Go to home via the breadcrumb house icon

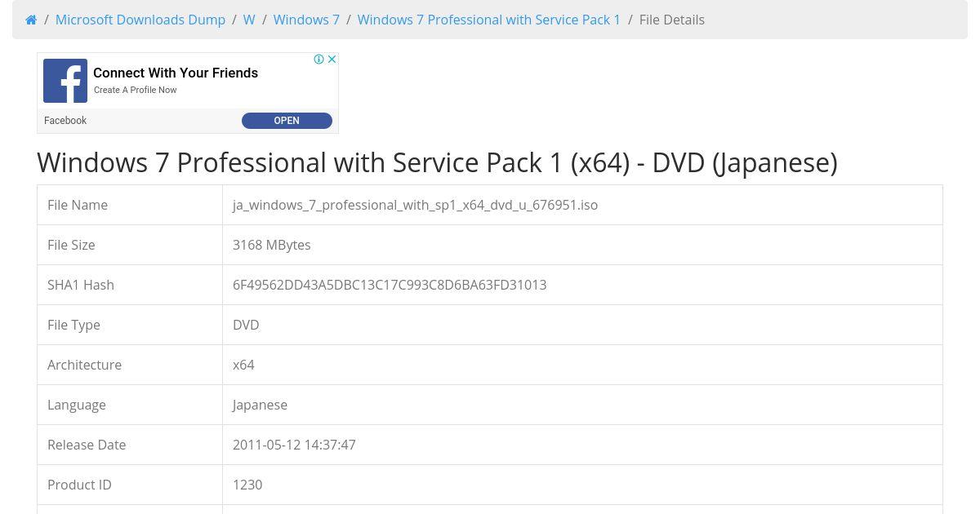tap(31, 20)
